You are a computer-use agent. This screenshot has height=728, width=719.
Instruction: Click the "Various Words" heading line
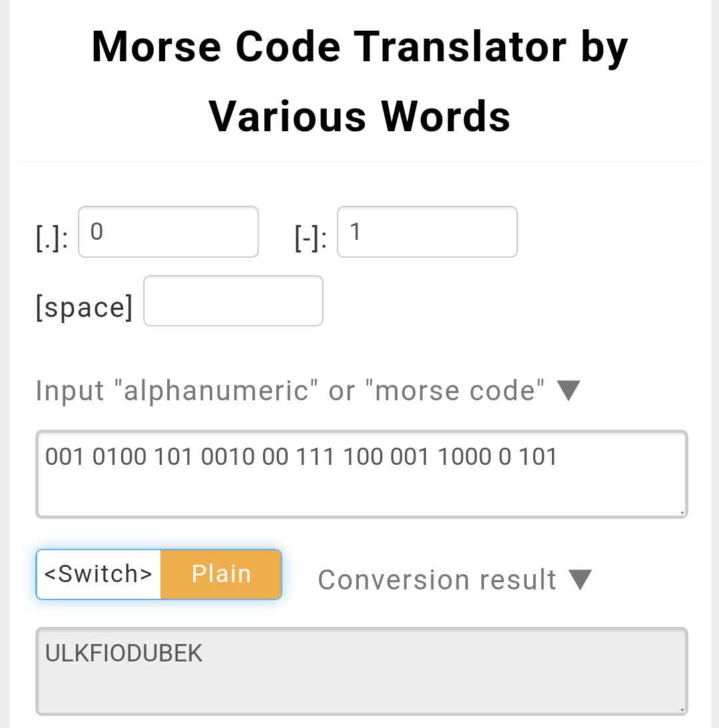tap(359, 116)
